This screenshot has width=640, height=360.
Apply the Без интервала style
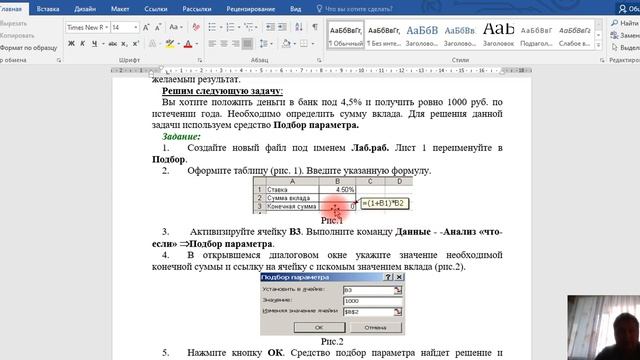pos(384,35)
